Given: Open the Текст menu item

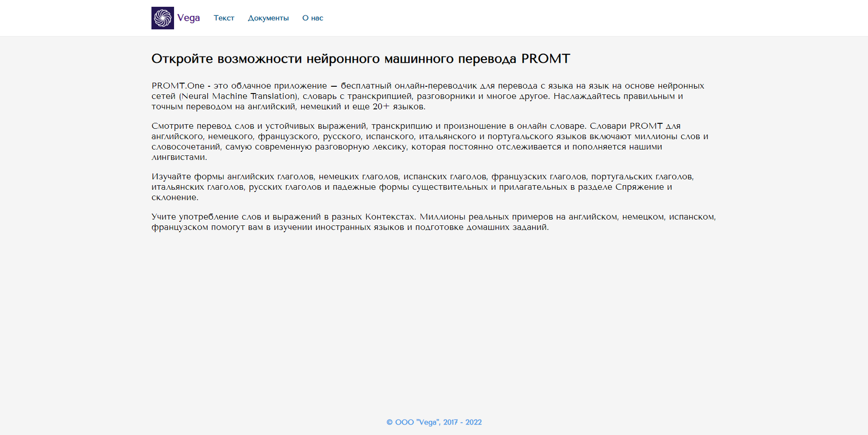Looking at the screenshot, I should point(224,18).
